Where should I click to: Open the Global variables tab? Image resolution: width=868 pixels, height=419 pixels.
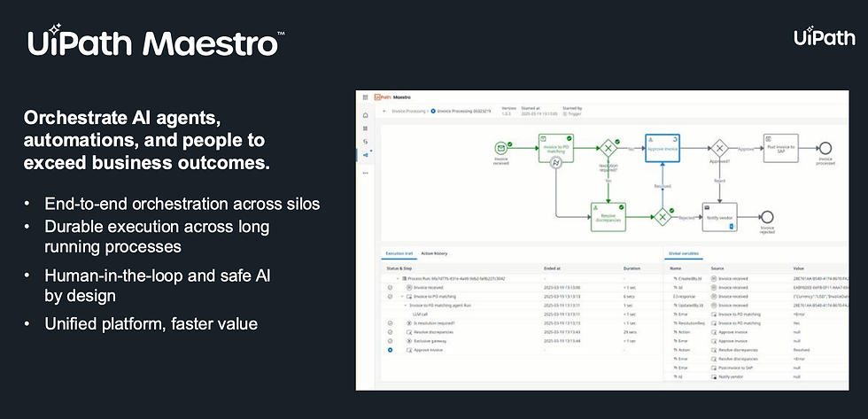tap(683, 253)
